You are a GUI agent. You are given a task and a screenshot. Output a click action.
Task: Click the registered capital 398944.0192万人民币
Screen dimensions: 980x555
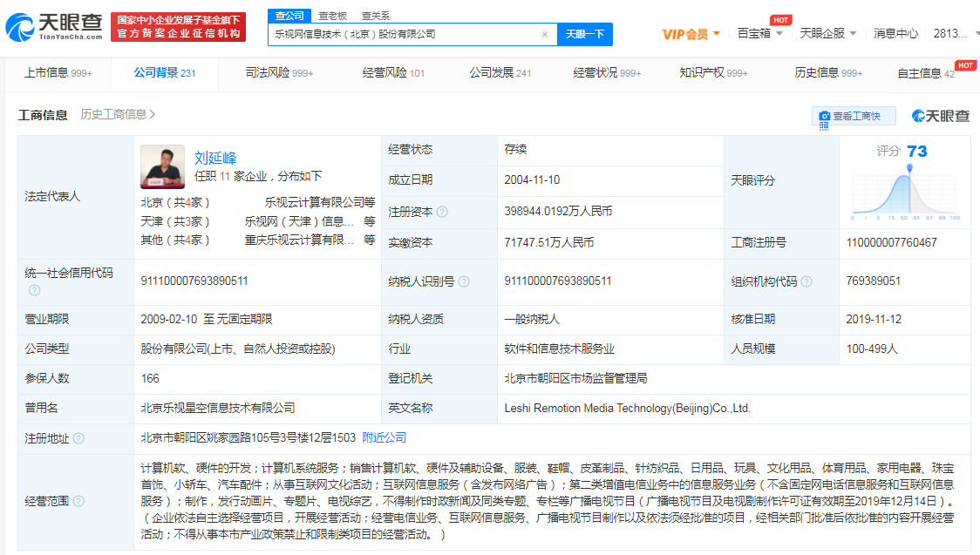(558, 211)
